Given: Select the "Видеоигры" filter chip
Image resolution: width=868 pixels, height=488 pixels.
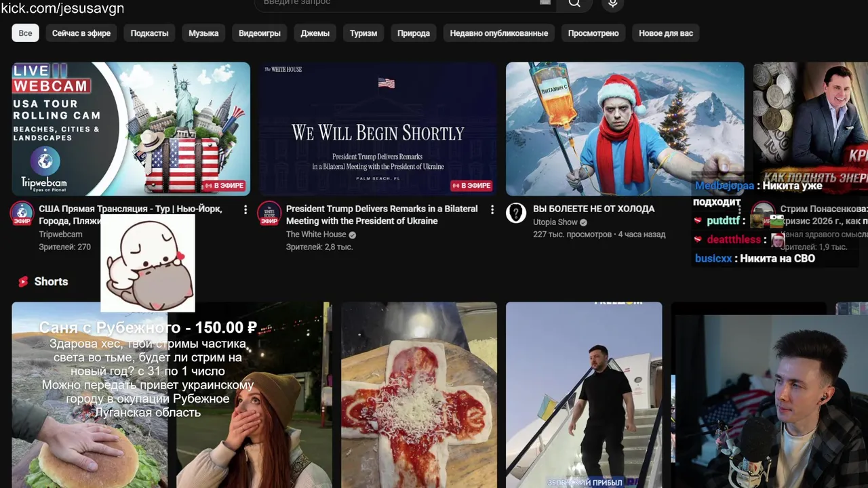Looking at the screenshot, I should point(260,33).
